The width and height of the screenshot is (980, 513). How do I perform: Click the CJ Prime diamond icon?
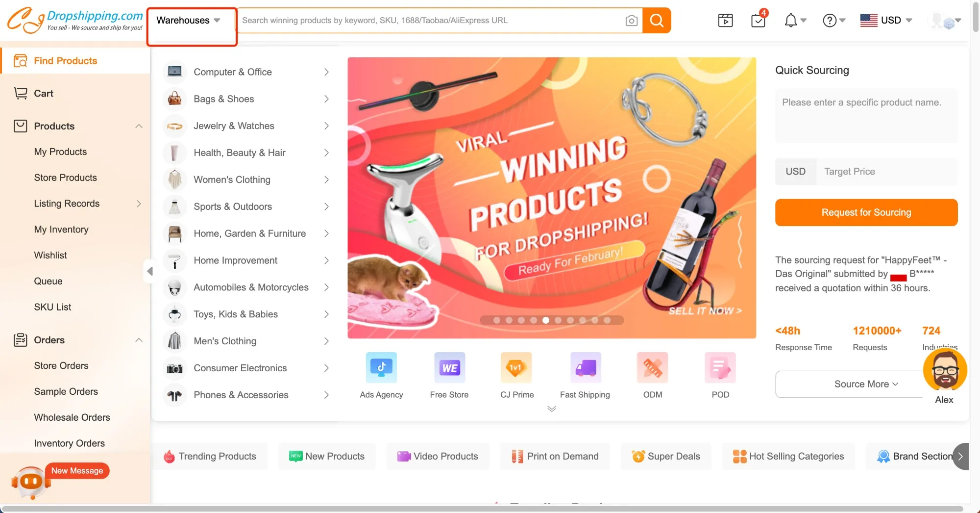(x=516, y=368)
